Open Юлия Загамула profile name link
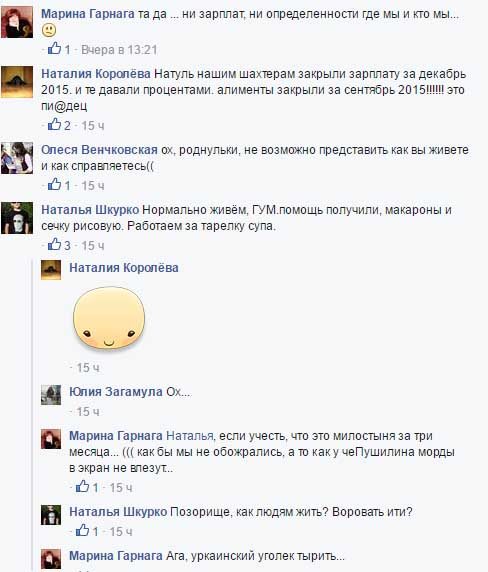The height and width of the screenshot is (572, 488). [116, 392]
